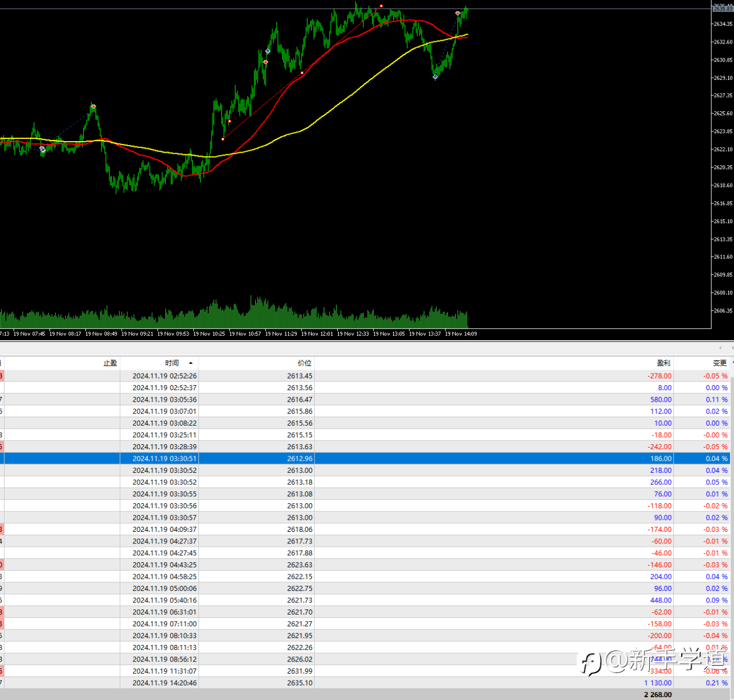This screenshot has width=734, height=700.
Task: Click the 新手学道 watermark logo icon
Action: tap(590, 663)
